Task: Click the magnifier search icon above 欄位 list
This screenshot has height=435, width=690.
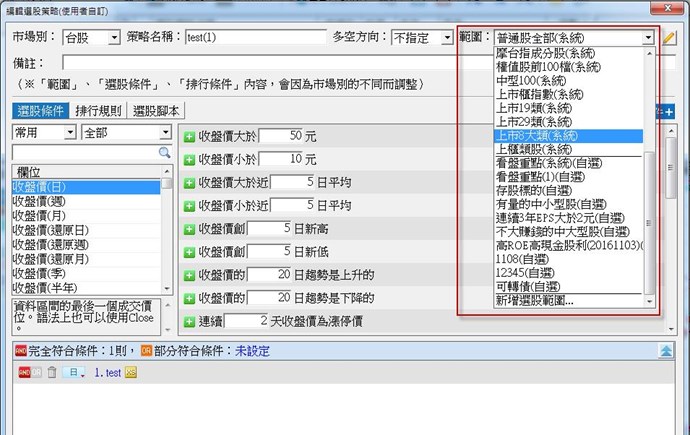Action: click(x=165, y=153)
